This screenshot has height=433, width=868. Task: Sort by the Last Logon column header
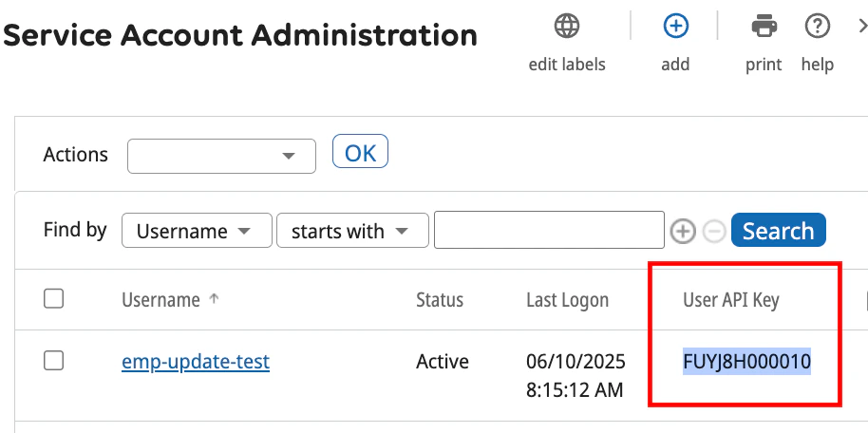tap(567, 300)
